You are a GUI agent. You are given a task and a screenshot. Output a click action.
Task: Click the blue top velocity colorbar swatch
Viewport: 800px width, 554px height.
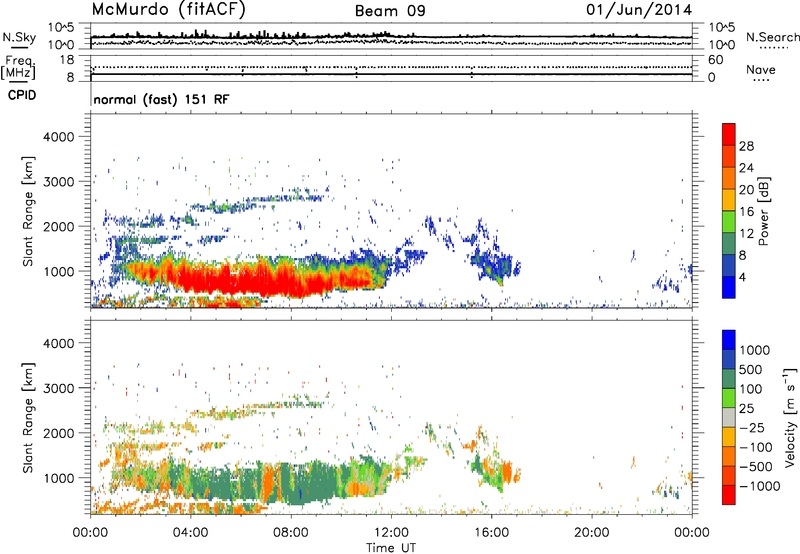tap(729, 340)
